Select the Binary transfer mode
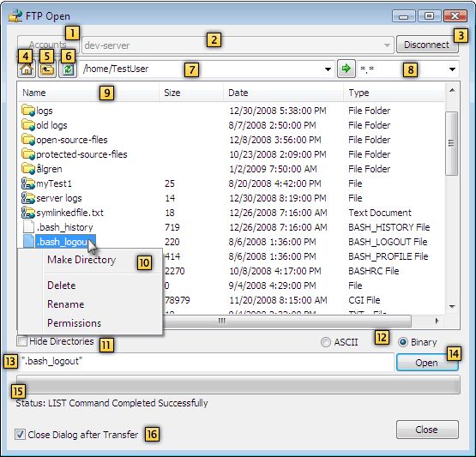 [403, 342]
